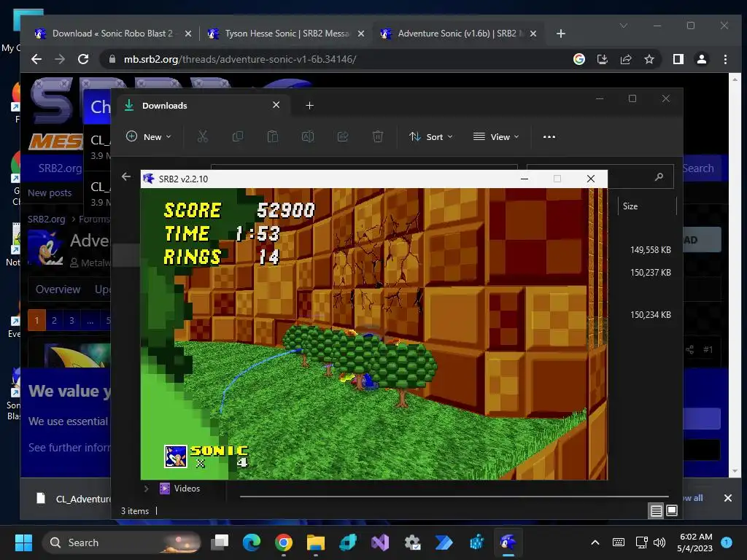Click SRB2.org link in forum navigation
747x560 pixels.
(x=60, y=168)
